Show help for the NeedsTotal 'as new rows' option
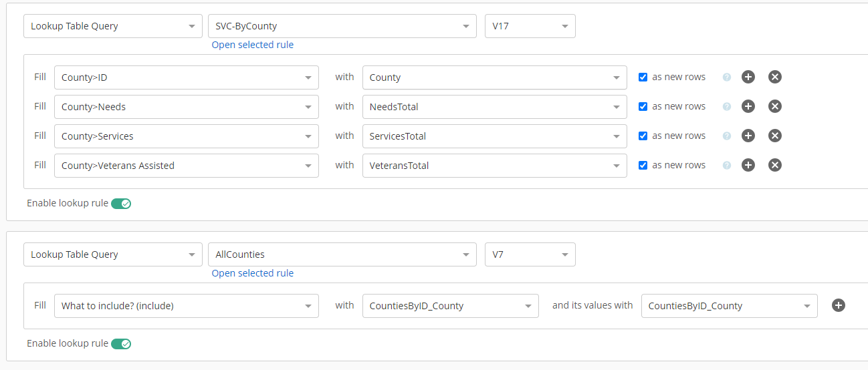 click(x=727, y=107)
